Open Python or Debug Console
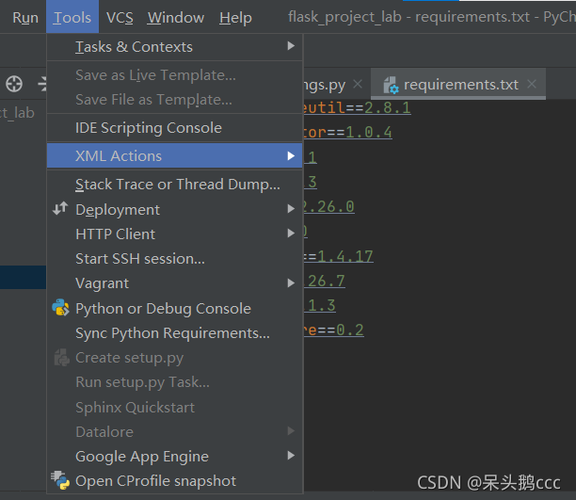This screenshot has height=500, width=576. (175, 309)
